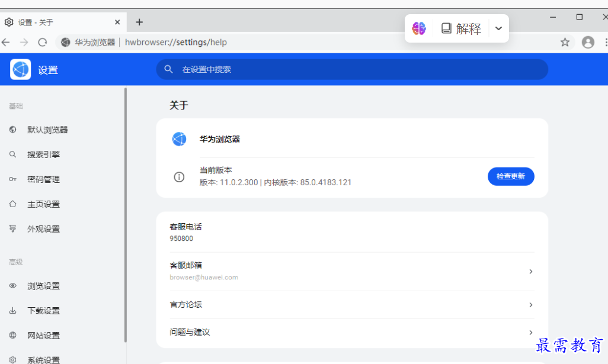Viewport: 608px width, 364px height.
Task: Click the magnifier icon beside 搜索引擎
Action: coord(13,154)
